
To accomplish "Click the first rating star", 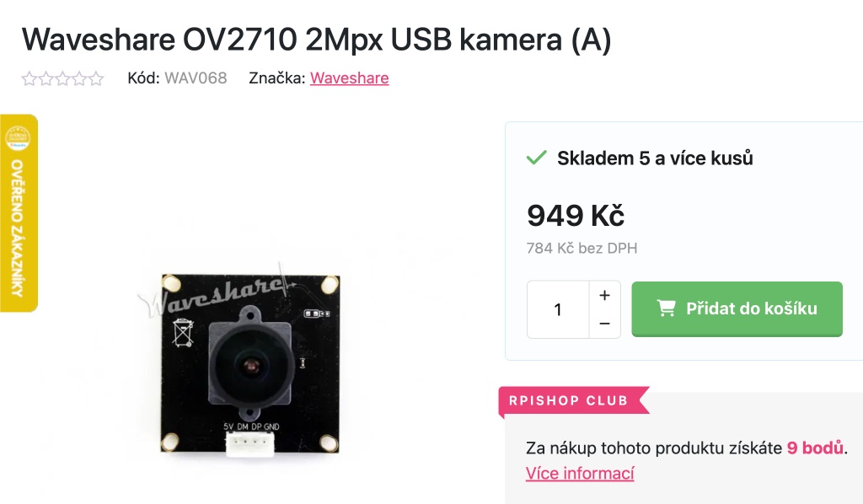I will click(x=29, y=78).
